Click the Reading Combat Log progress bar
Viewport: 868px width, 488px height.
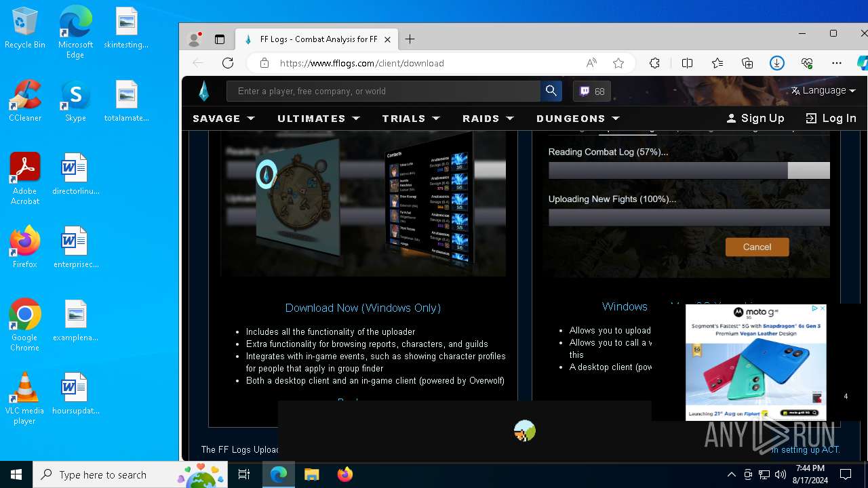pos(689,170)
